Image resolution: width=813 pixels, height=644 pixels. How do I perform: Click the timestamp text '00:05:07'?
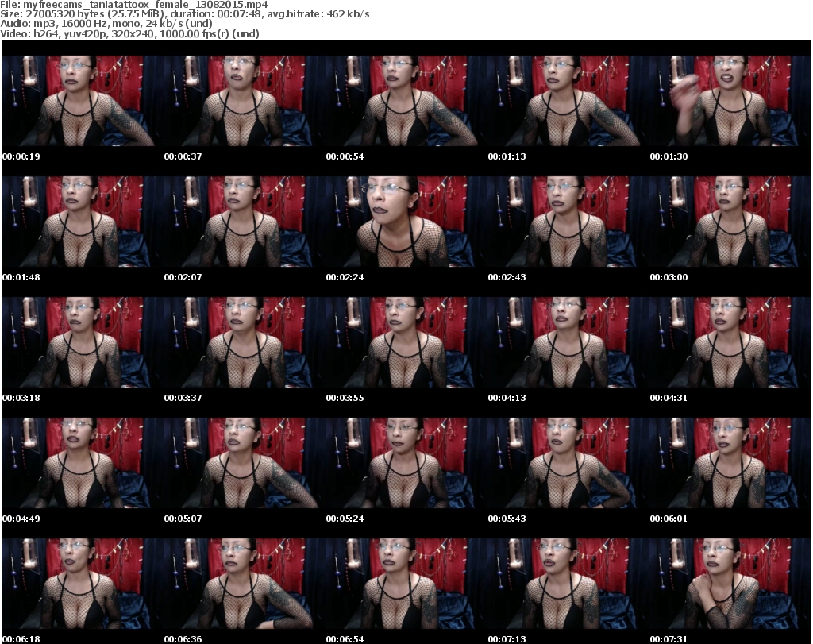tap(183, 519)
